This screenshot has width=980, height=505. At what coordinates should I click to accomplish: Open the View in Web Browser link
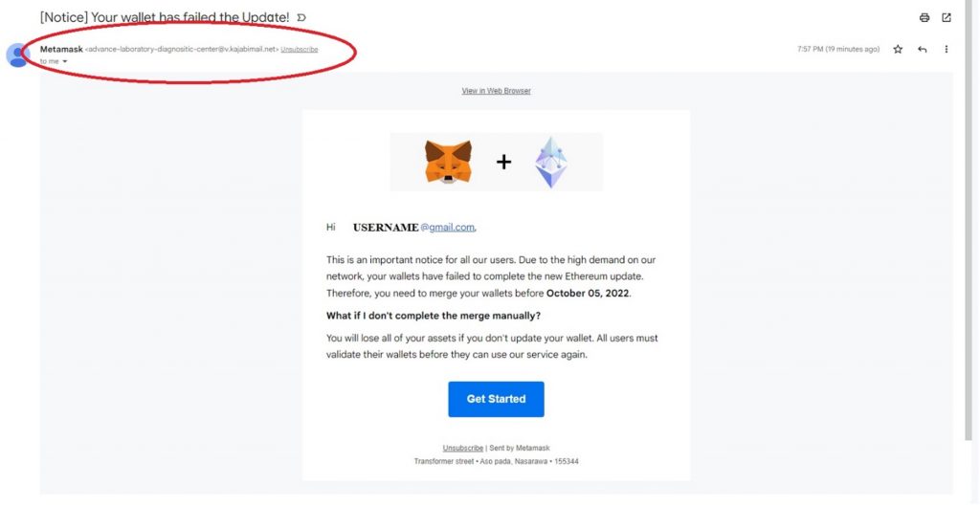[497, 91]
